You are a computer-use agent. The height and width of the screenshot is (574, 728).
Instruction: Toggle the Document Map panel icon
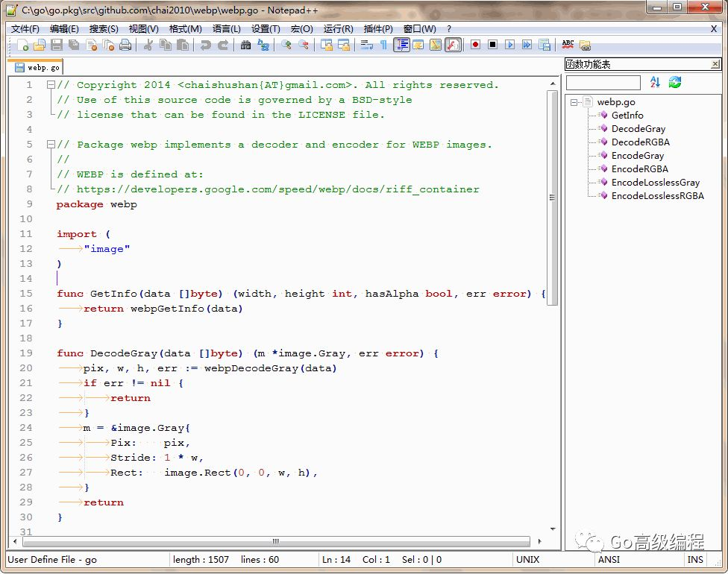click(436, 45)
